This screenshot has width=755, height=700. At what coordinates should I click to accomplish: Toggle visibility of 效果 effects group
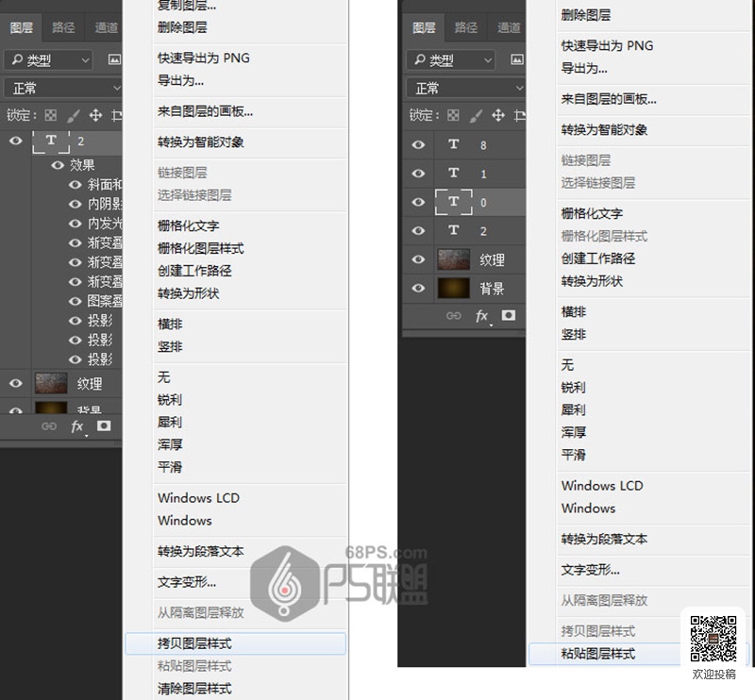pyautogui.click(x=58, y=165)
